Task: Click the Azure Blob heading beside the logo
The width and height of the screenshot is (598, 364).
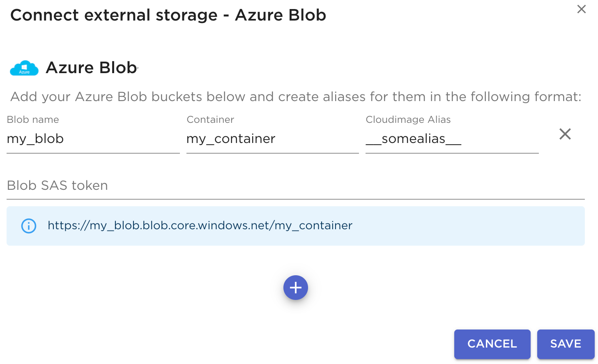Action: [x=91, y=68]
